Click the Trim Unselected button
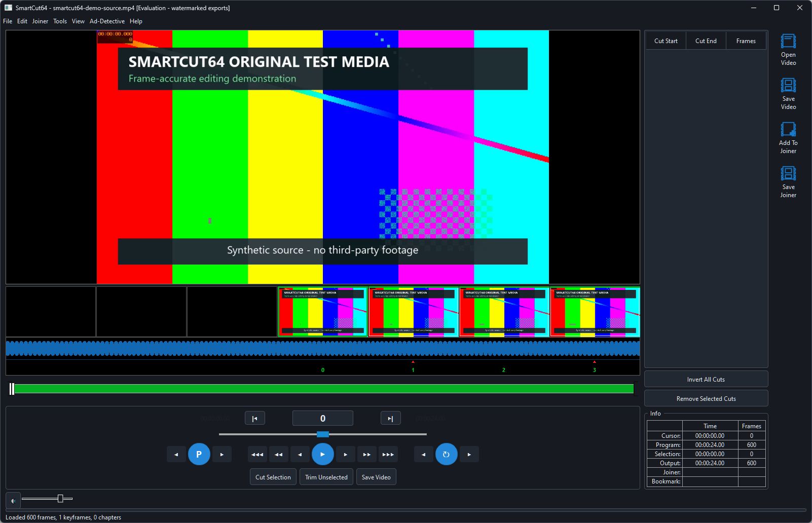Image resolution: width=812 pixels, height=523 pixels. (326, 477)
